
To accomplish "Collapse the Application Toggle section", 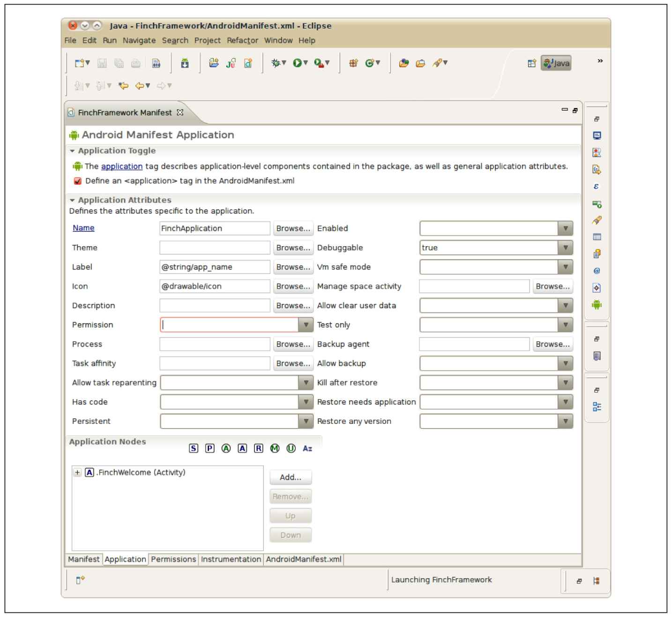I will 72,151.
